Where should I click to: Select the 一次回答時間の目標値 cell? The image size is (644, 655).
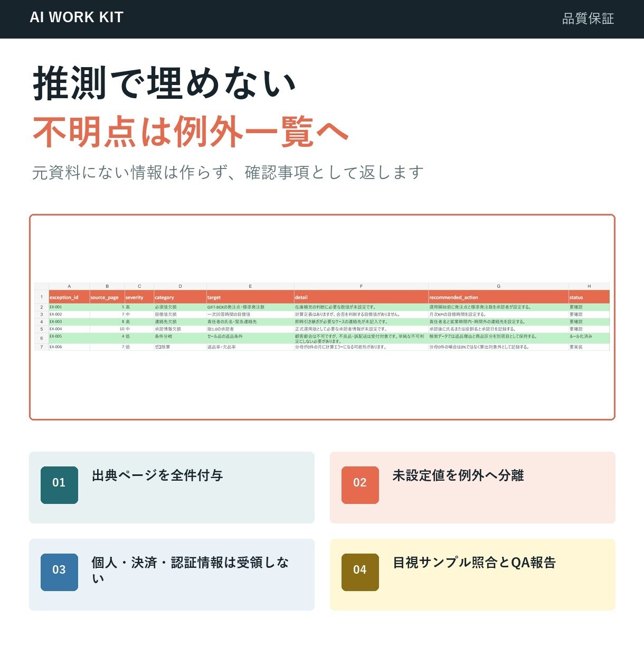point(250,314)
